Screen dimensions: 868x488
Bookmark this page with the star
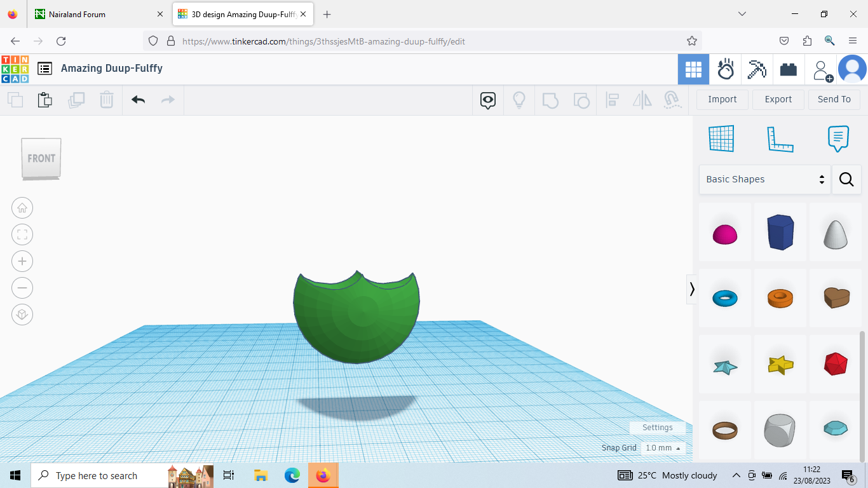[x=692, y=41]
